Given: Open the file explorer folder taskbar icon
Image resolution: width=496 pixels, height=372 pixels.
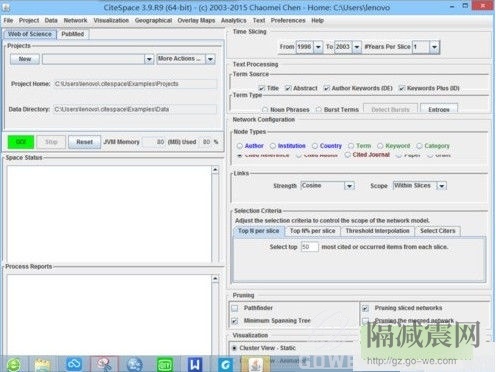Looking at the screenshot, I should 42,365.
